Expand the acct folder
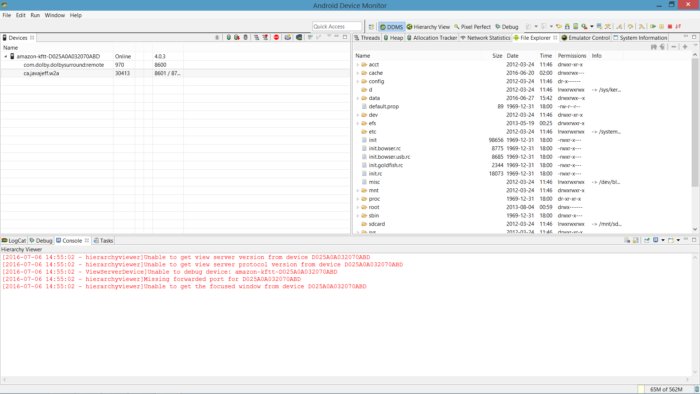Viewport: 700px width, 394px height. pyautogui.click(x=358, y=65)
